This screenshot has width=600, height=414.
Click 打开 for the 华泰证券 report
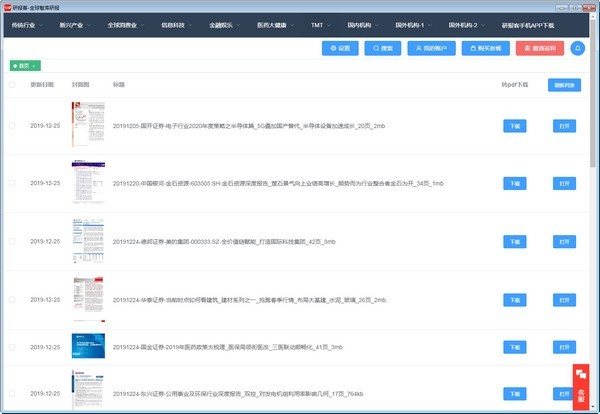[564, 299]
